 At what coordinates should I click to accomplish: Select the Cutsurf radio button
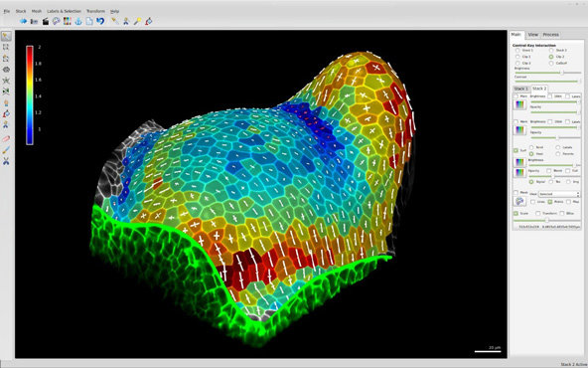click(x=551, y=63)
